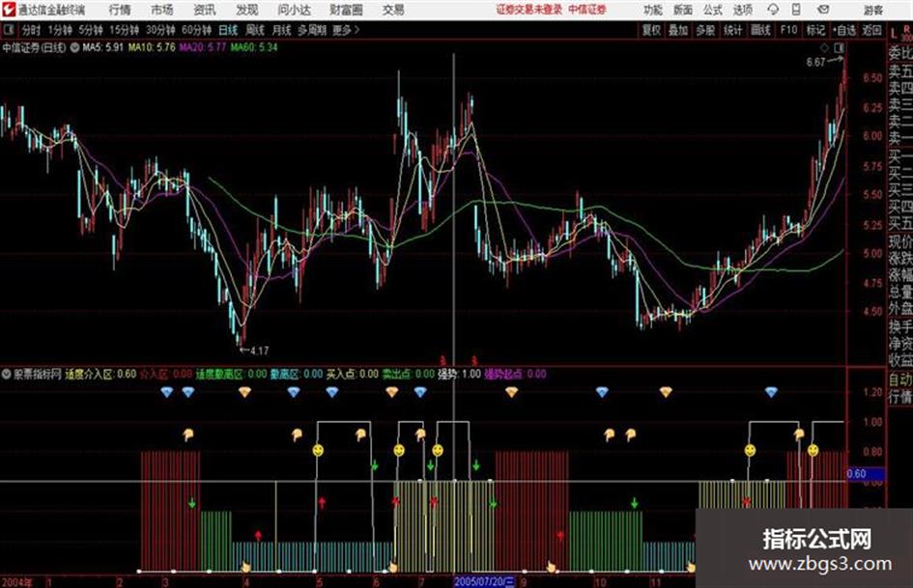Add stock to 自选 watchlist
The image size is (913, 588).
pyautogui.click(x=844, y=30)
